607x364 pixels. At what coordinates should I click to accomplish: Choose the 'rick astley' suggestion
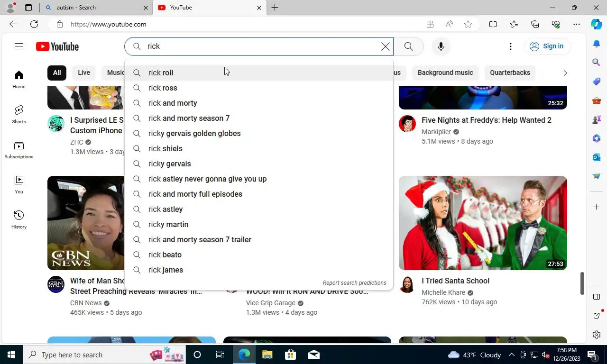click(x=259, y=209)
